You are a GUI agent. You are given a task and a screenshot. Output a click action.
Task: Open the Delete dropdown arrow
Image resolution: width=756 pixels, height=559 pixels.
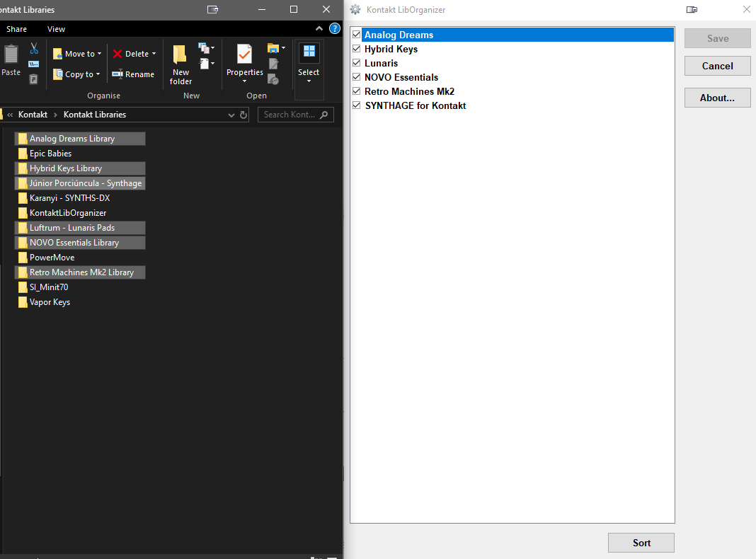click(154, 54)
